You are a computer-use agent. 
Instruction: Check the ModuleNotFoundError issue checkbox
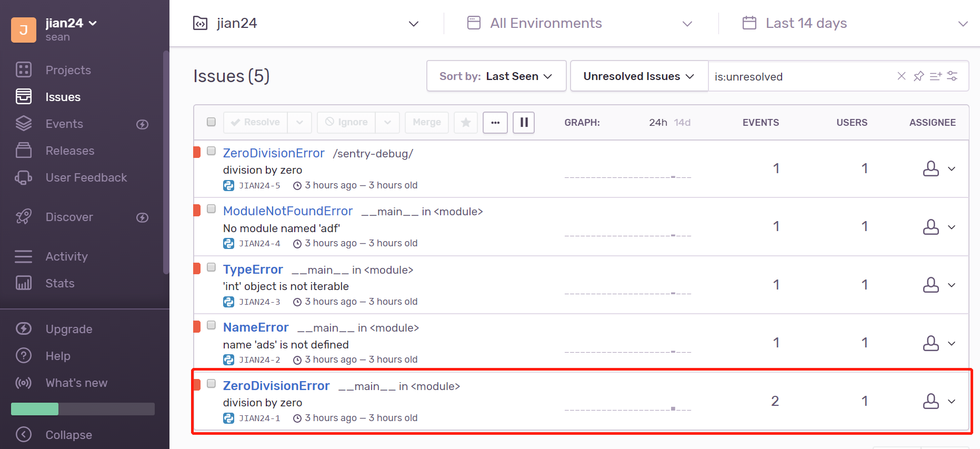point(211,209)
